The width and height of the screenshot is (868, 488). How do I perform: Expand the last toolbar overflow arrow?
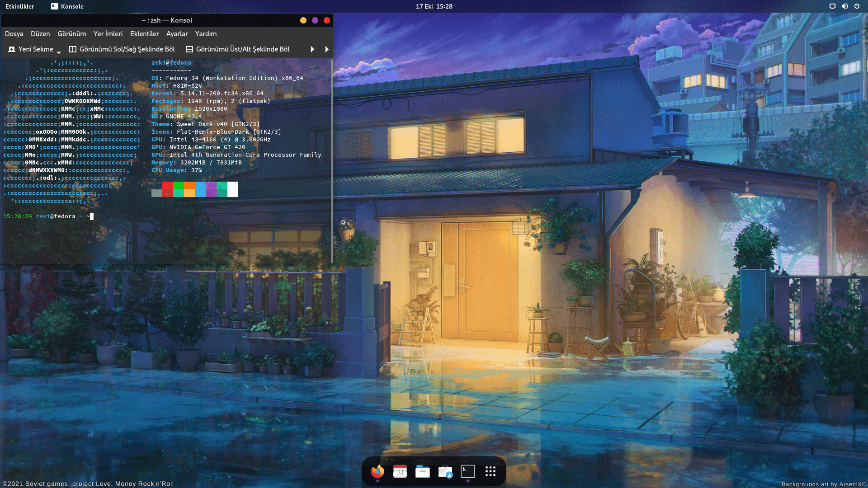coord(327,49)
